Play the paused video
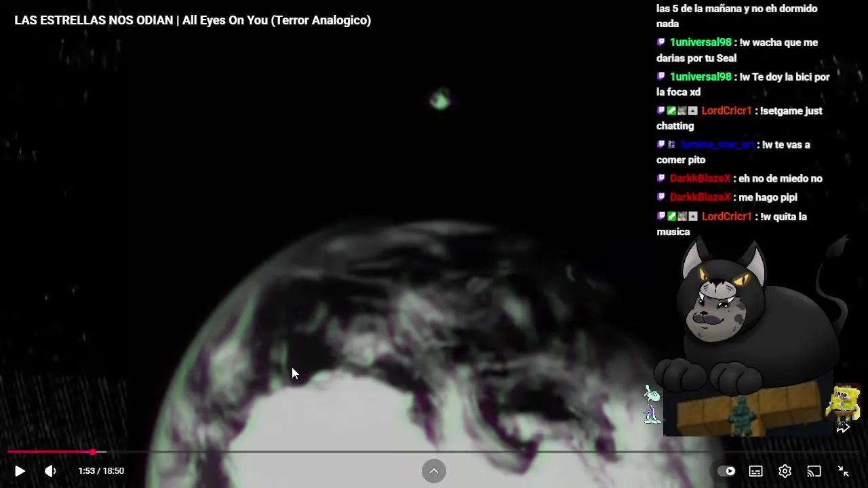This screenshot has width=868, height=488. coord(20,471)
